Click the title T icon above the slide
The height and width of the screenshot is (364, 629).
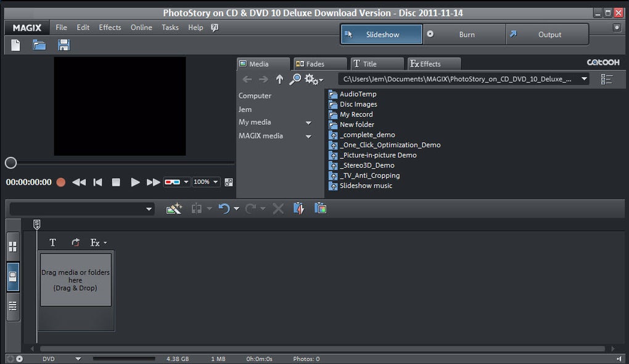(52, 243)
